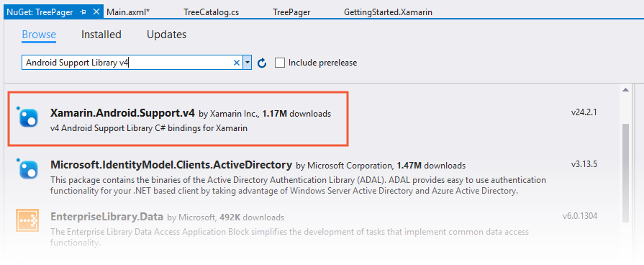Click the Microsoft.IdentityModel.Clients.ActiveDirectory package icon

click(x=27, y=169)
